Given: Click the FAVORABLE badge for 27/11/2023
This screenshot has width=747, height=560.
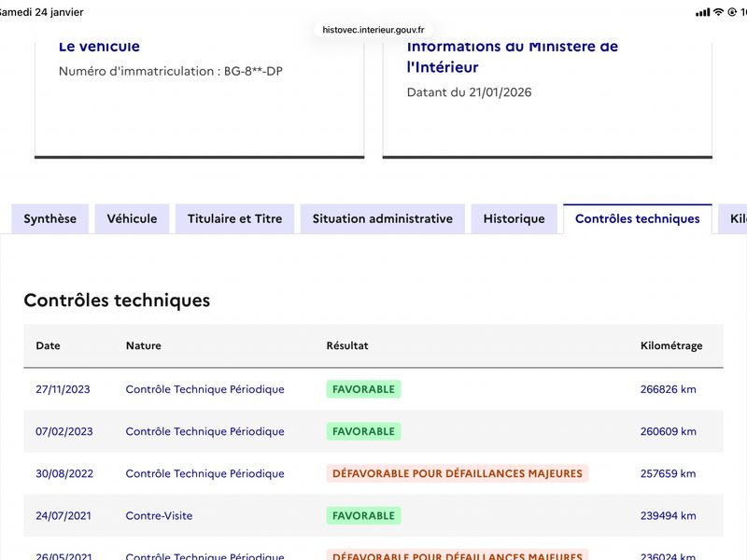Looking at the screenshot, I should click(x=363, y=389).
